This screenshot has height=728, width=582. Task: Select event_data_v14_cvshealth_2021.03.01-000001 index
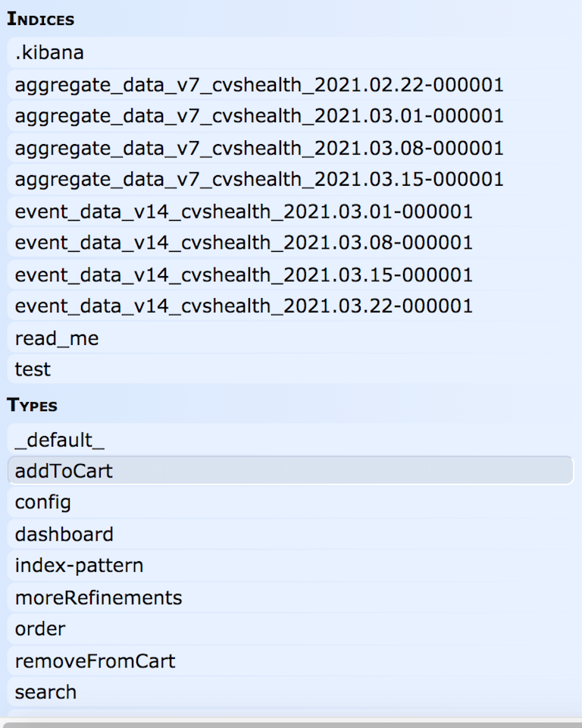[290, 212]
